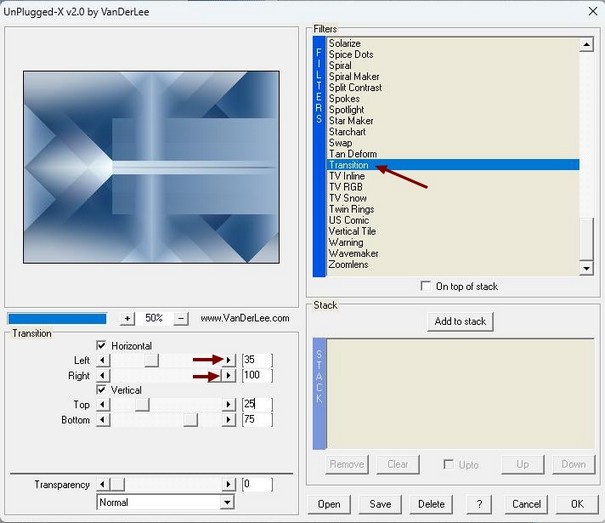The width and height of the screenshot is (605, 523).
Task: Open help with the question mark button
Action: (x=480, y=504)
